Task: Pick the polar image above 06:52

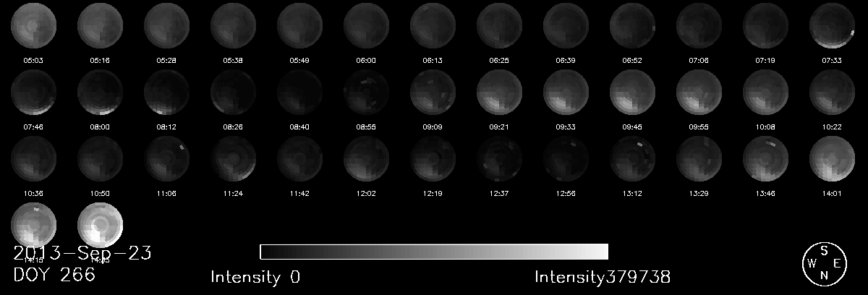Action: click(633, 25)
